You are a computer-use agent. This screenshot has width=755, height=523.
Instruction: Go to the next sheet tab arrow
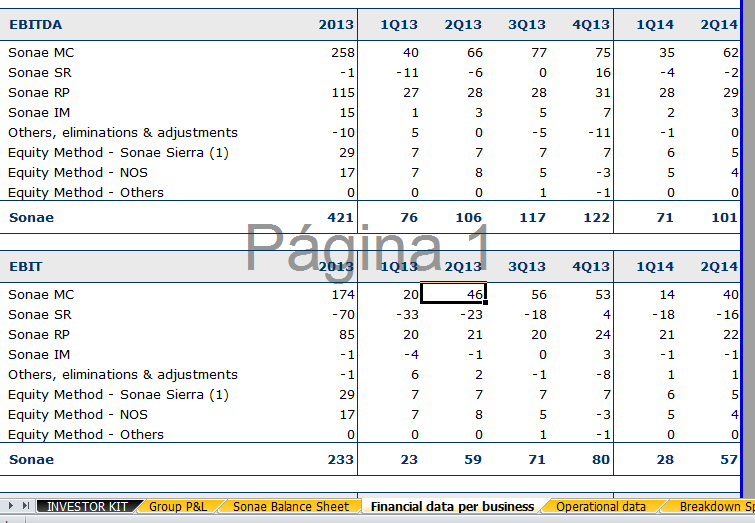[x=11, y=506]
